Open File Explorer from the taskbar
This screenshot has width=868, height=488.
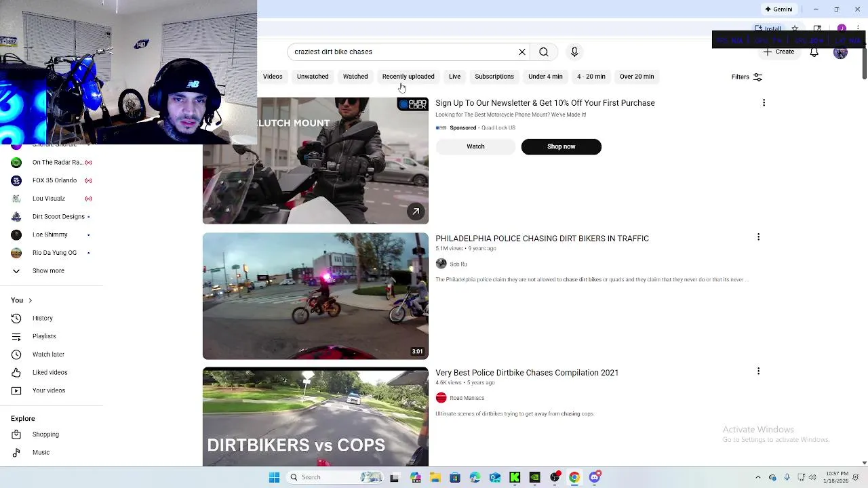pyautogui.click(x=435, y=478)
